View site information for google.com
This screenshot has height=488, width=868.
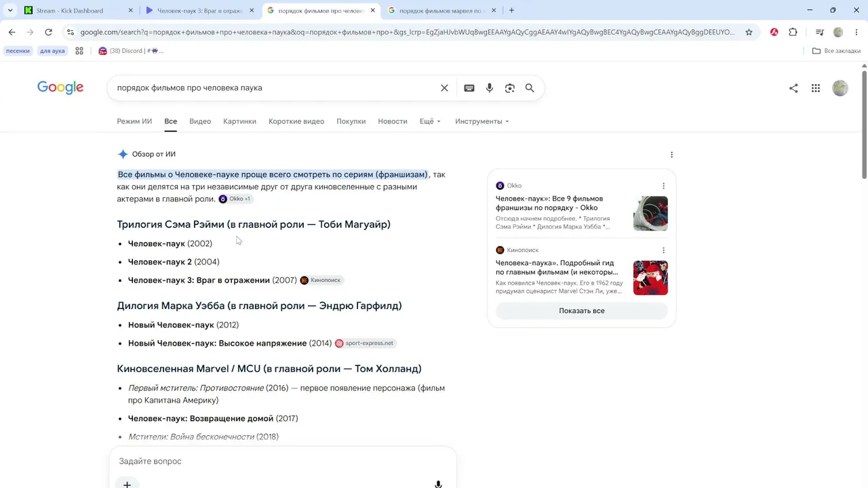(x=71, y=32)
